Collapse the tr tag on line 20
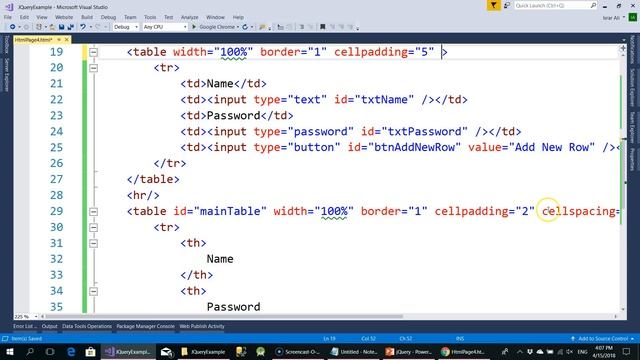The image size is (640, 360). [93, 68]
